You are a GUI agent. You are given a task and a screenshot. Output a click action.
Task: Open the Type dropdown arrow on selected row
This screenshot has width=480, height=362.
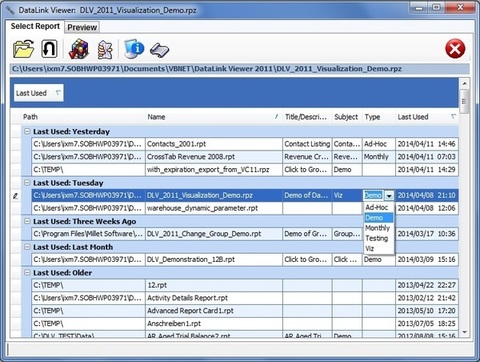(x=389, y=196)
